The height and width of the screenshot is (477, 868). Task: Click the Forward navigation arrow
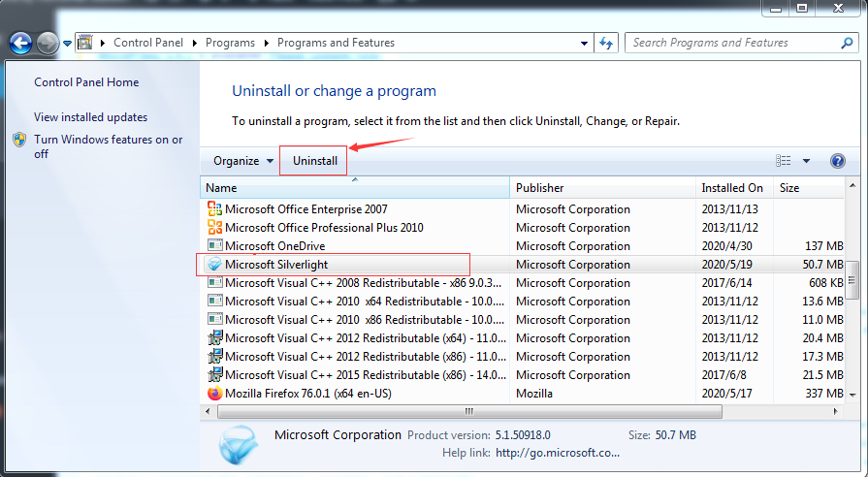[48, 44]
